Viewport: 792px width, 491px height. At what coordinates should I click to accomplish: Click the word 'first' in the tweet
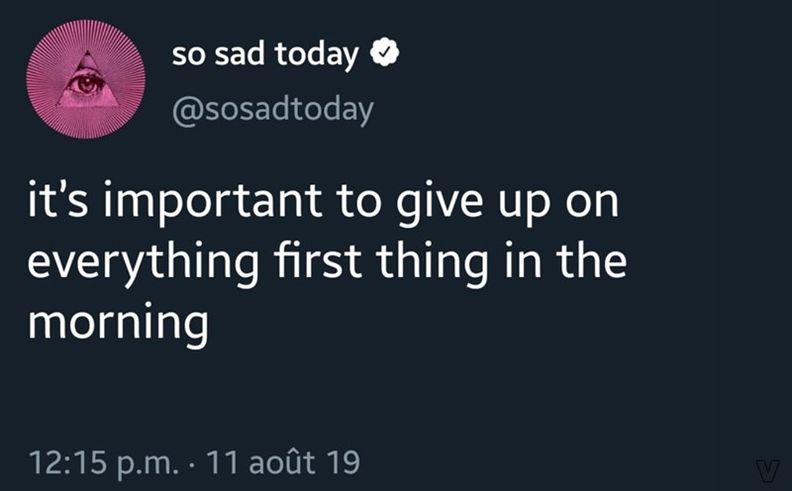(x=318, y=260)
